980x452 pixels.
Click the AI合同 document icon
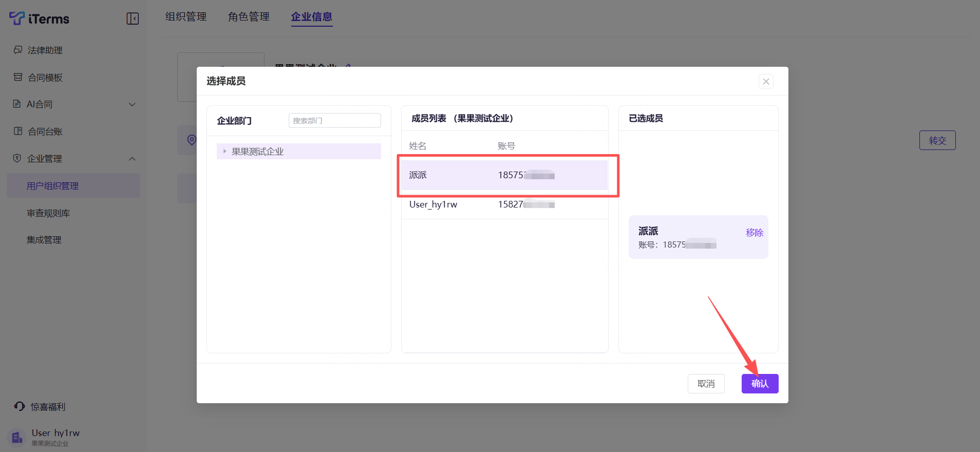coord(17,104)
